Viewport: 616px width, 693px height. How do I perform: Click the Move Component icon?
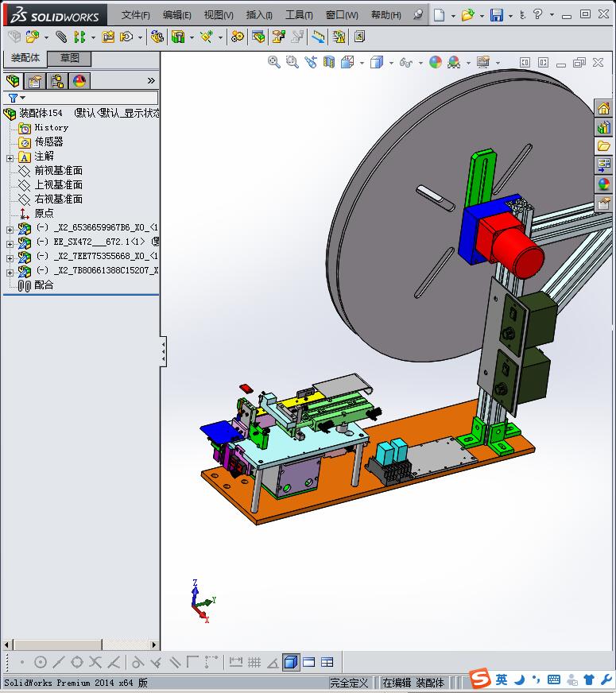[126, 37]
